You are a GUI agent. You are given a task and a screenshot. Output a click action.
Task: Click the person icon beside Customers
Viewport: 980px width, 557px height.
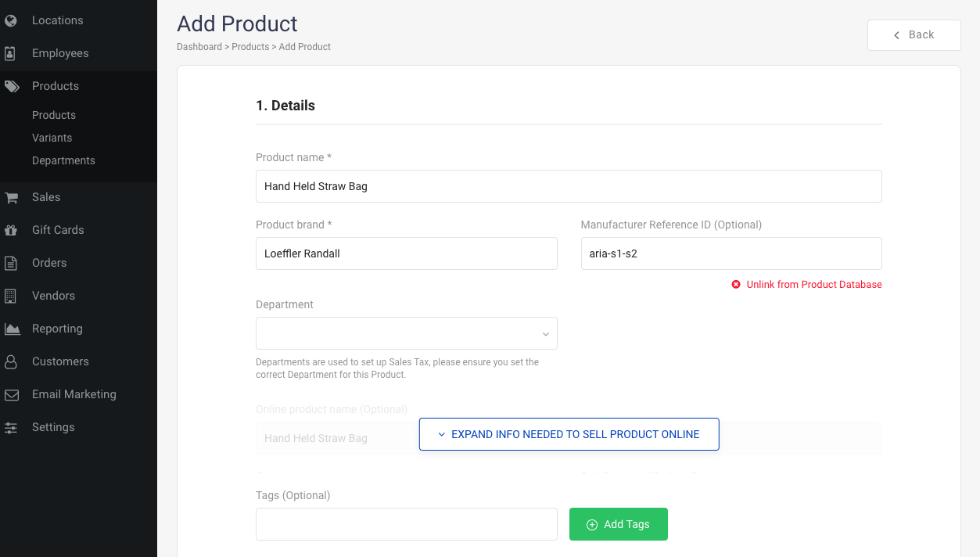11,361
